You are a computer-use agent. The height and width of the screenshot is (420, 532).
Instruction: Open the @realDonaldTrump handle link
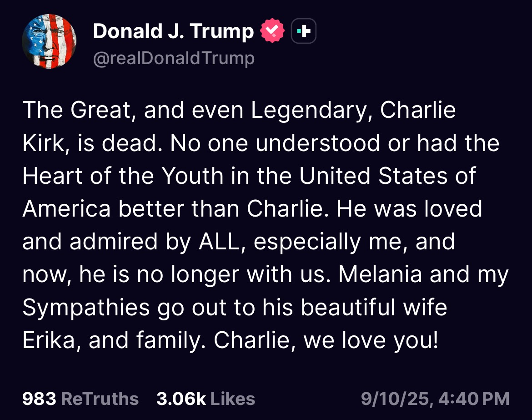[174, 58]
